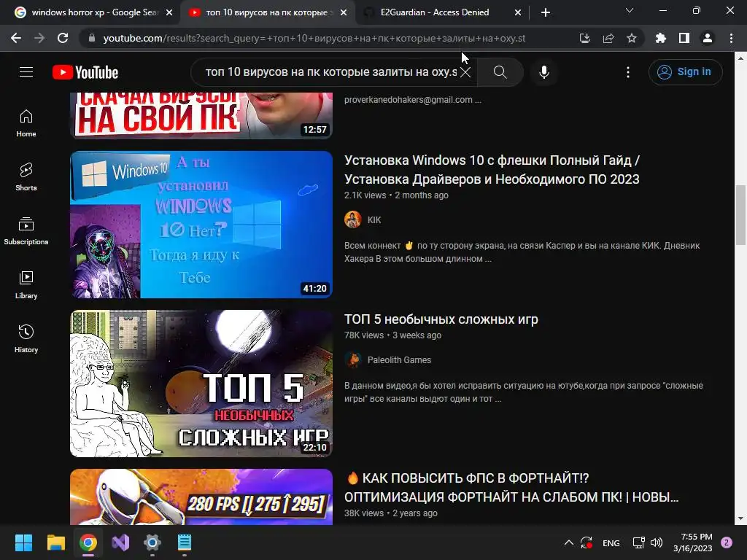Open File Explorer from taskbar

55,542
